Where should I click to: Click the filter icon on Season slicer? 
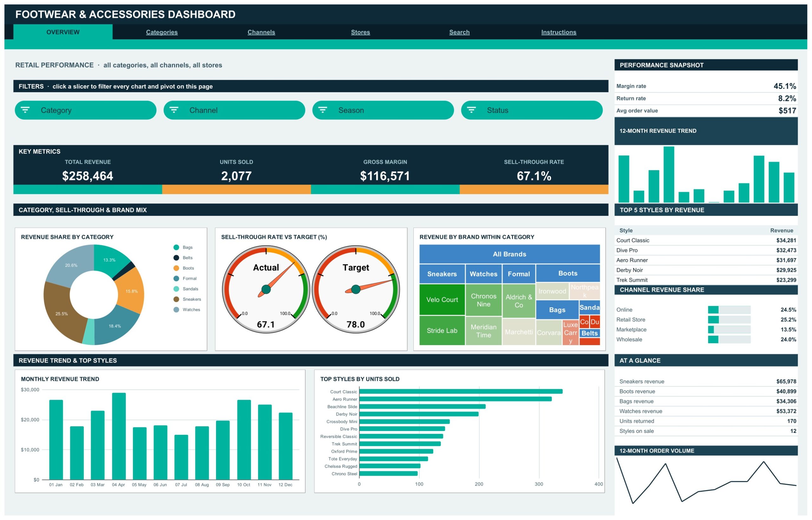coord(323,110)
